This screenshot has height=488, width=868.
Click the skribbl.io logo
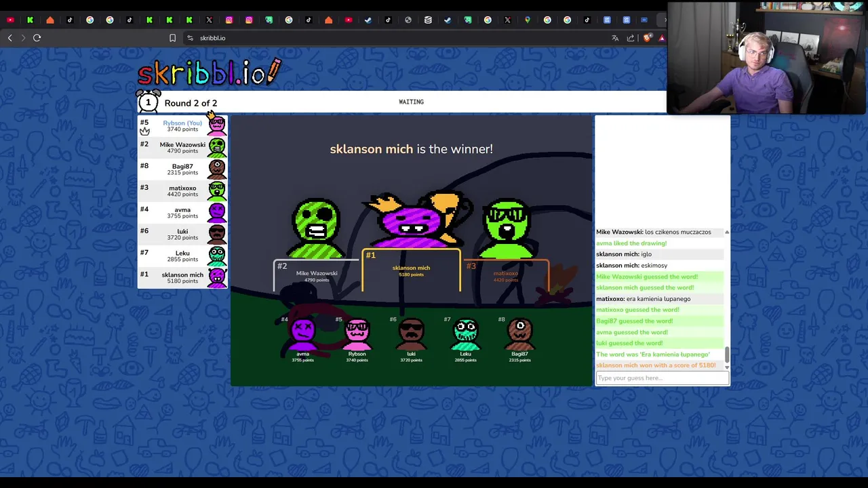tap(209, 73)
